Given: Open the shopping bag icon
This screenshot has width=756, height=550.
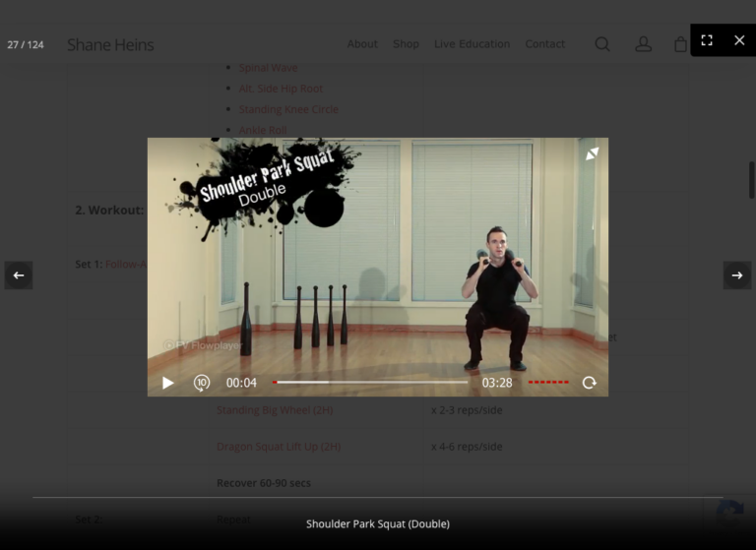Looking at the screenshot, I should click(680, 44).
